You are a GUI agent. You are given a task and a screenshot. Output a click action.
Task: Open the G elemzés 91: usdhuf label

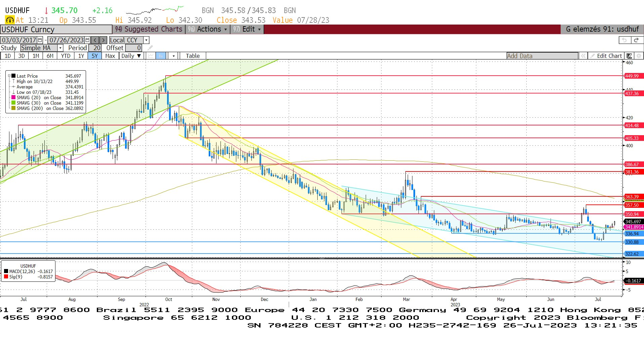(x=602, y=29)
